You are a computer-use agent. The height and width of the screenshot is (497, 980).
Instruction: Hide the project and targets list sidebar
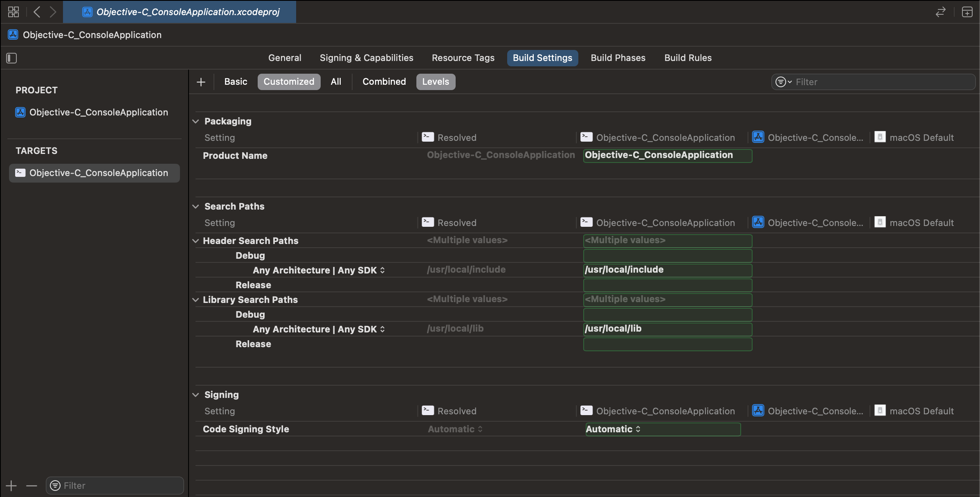tap(11, 58)
